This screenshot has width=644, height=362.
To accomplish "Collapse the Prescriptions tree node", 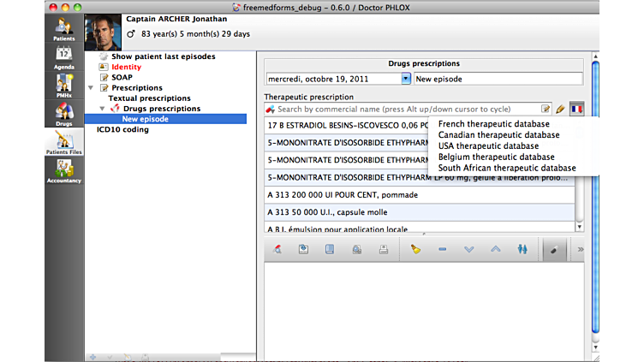I will (x=92, y=88).
